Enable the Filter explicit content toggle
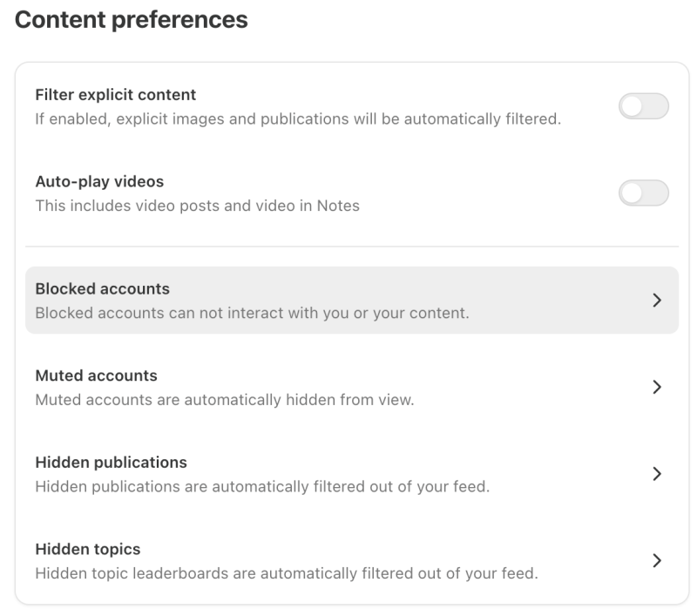 click(643, 106)
